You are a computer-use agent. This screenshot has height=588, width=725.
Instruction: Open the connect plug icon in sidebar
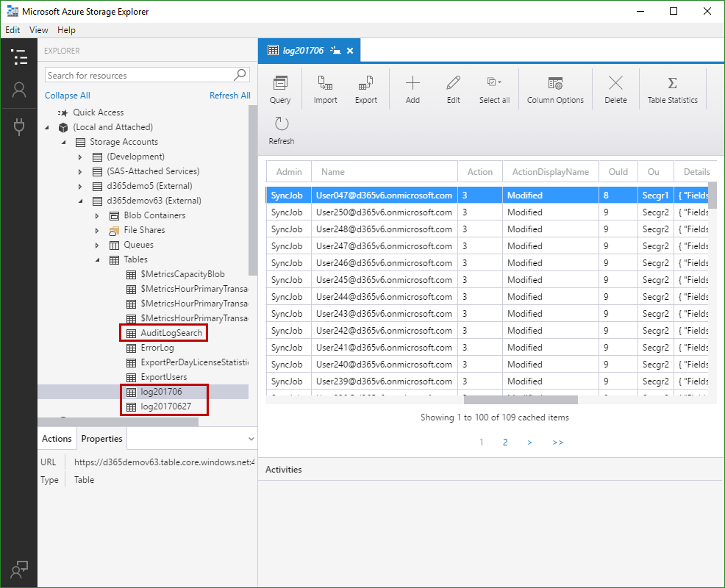pyautogui.click(x=19, y=126)
